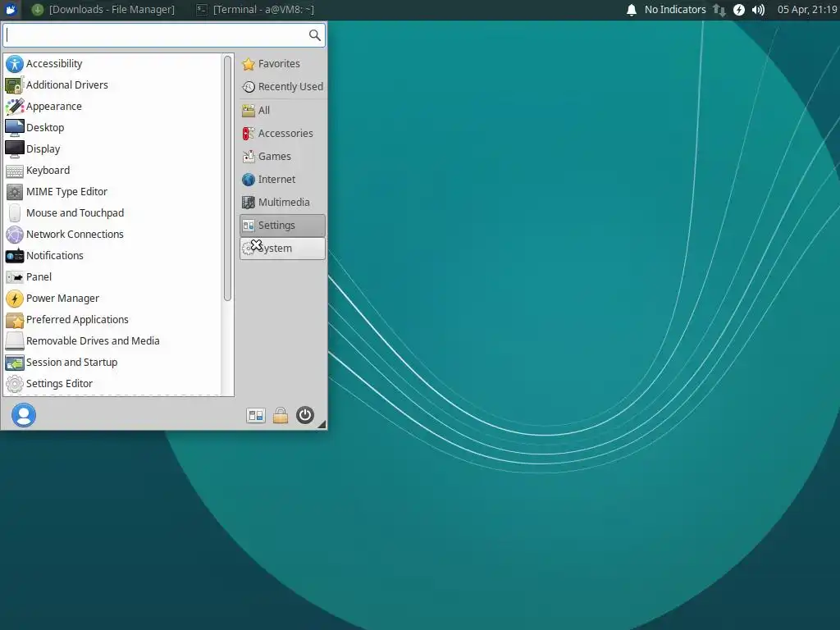Select the Settings category
The image size is (840, 630).
coord(282,226)
